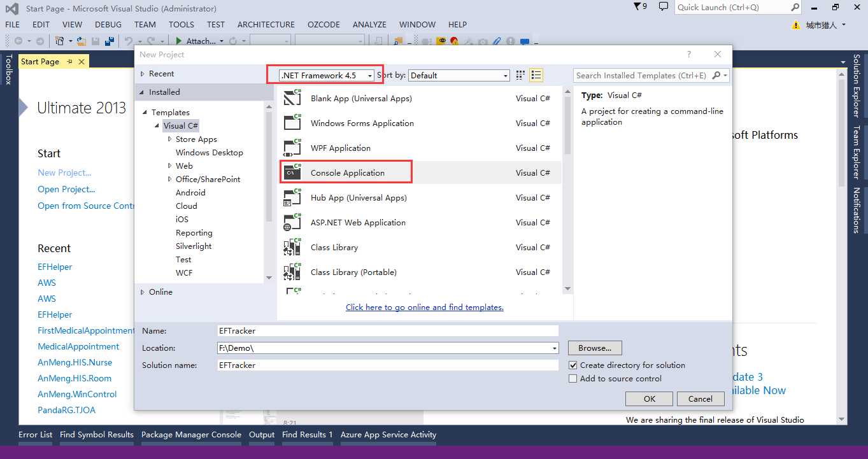Open the FILE menu
The height and width of the screenshot is (459, 868).
click(x=12, y=24)
